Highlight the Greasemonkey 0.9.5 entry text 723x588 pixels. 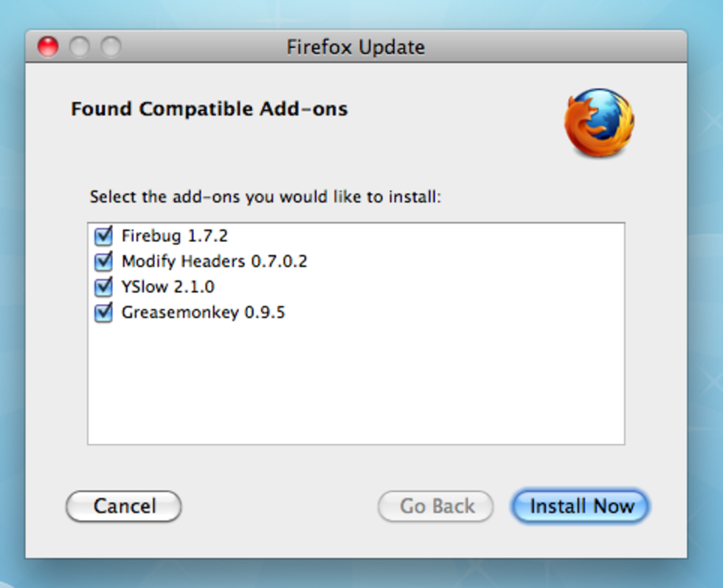point(203,313)
